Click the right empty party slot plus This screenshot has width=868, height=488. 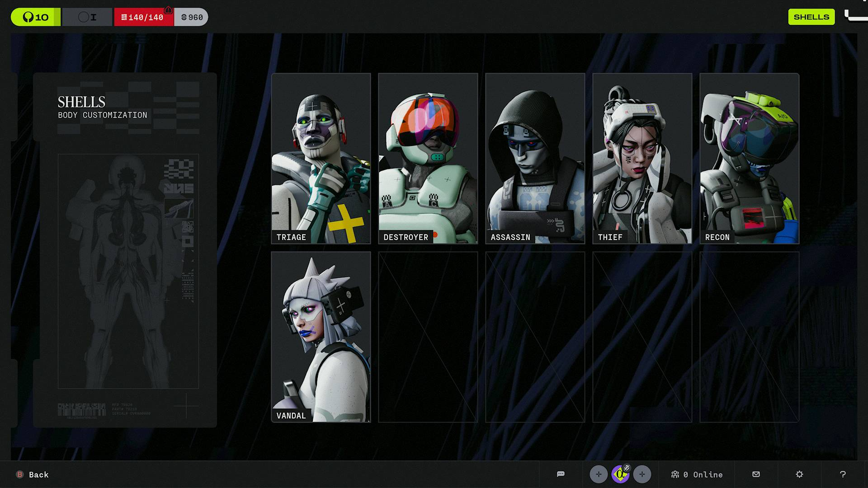pos(642,474)
